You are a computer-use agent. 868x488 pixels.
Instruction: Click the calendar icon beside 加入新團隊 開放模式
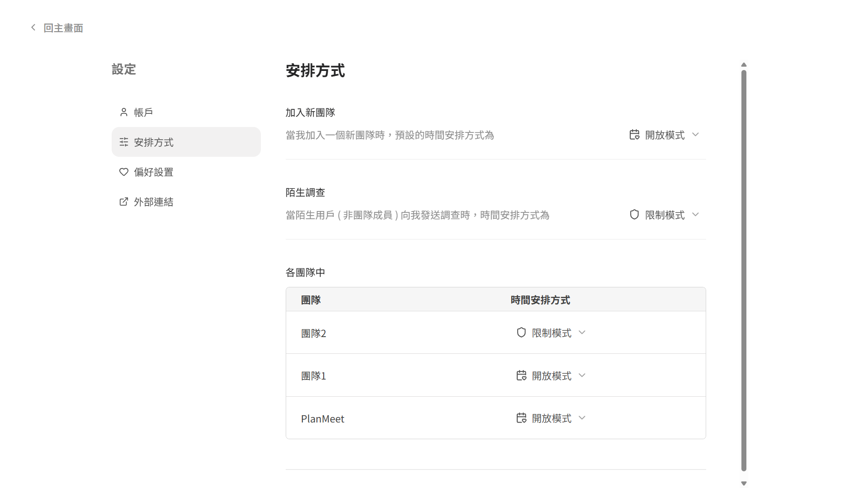coord(634,135)
